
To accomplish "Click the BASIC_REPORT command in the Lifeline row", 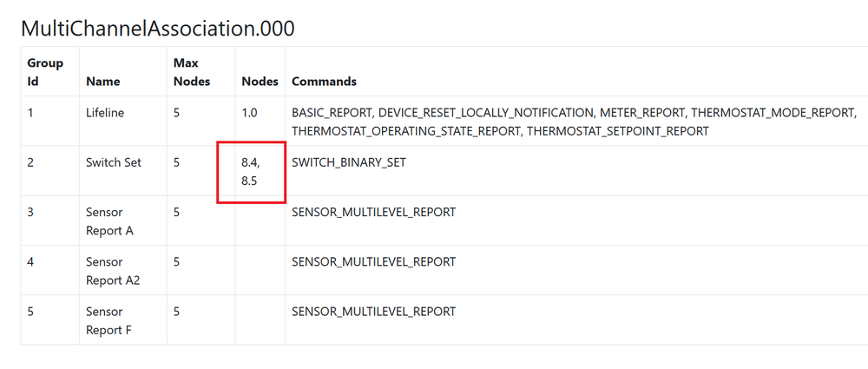I will pos(333,113).
